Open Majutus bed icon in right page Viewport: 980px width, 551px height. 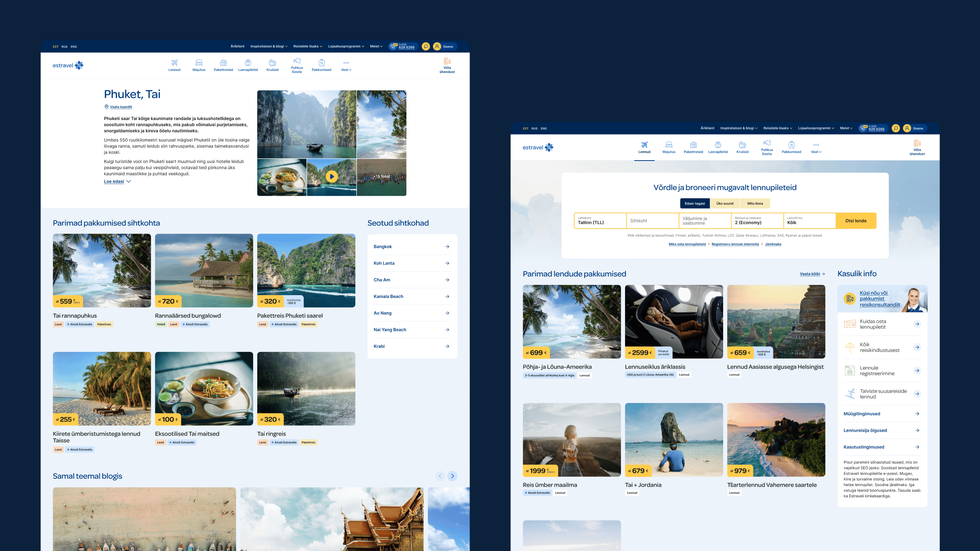point(669,145)
